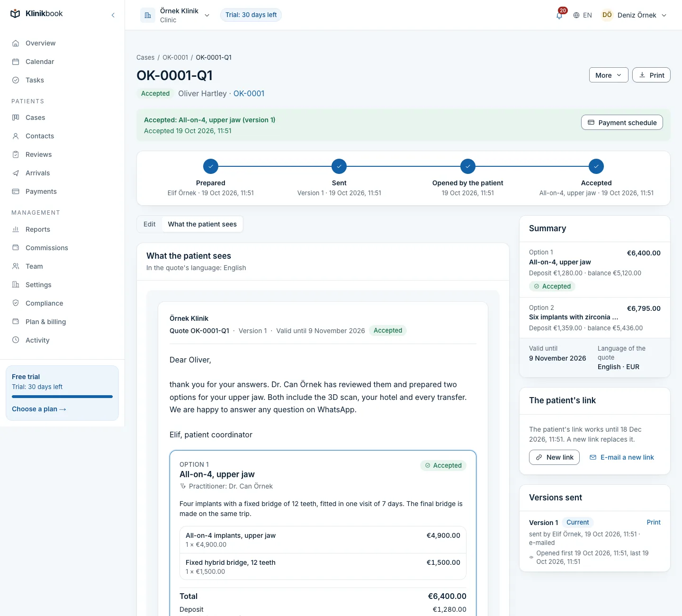
Task: Click the globe language icon
Action: tap(576, 15)
